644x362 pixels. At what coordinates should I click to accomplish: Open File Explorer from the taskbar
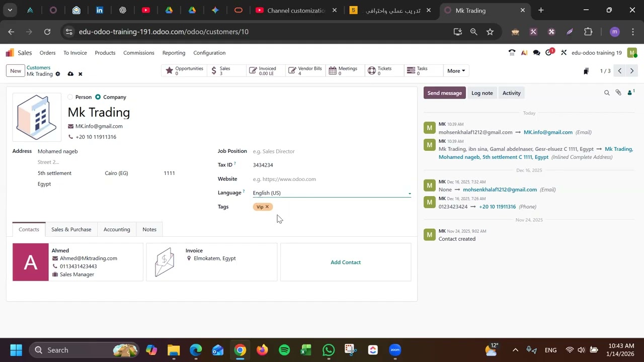point(174,350)
